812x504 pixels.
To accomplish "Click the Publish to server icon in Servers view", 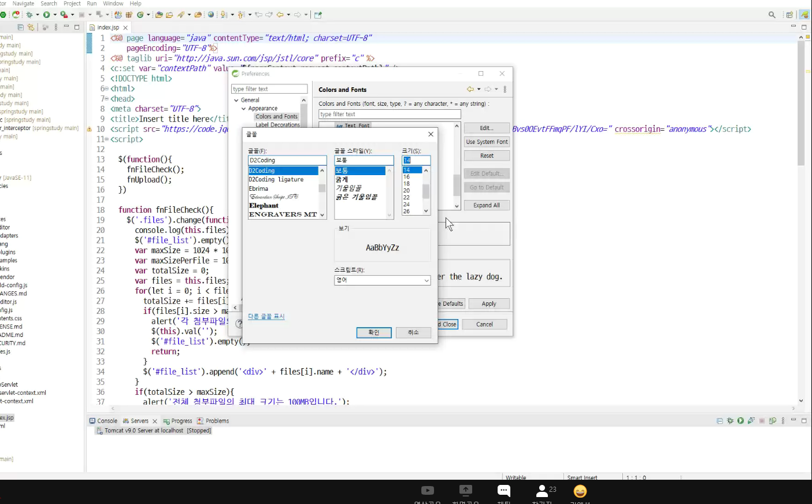I will coord(772,421).
